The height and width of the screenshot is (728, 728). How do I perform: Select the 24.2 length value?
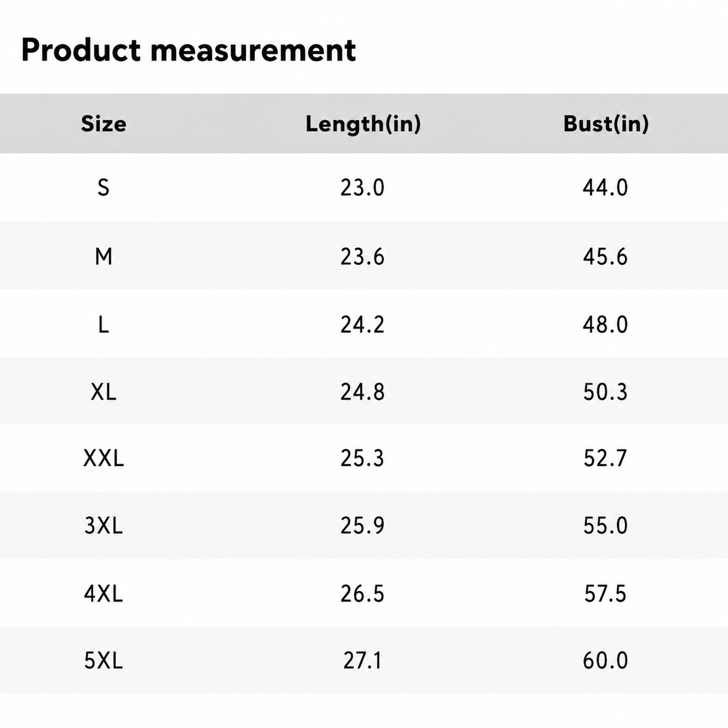(362, 324)
